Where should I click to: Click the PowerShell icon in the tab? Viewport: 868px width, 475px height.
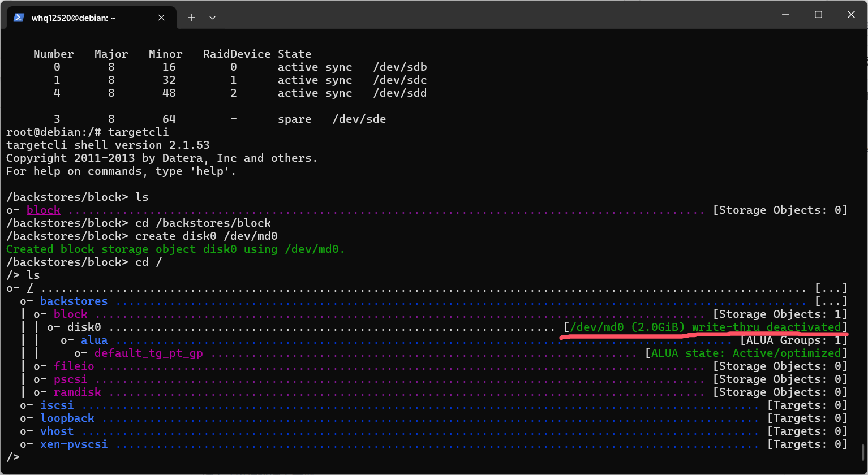(x=19, y=18)
